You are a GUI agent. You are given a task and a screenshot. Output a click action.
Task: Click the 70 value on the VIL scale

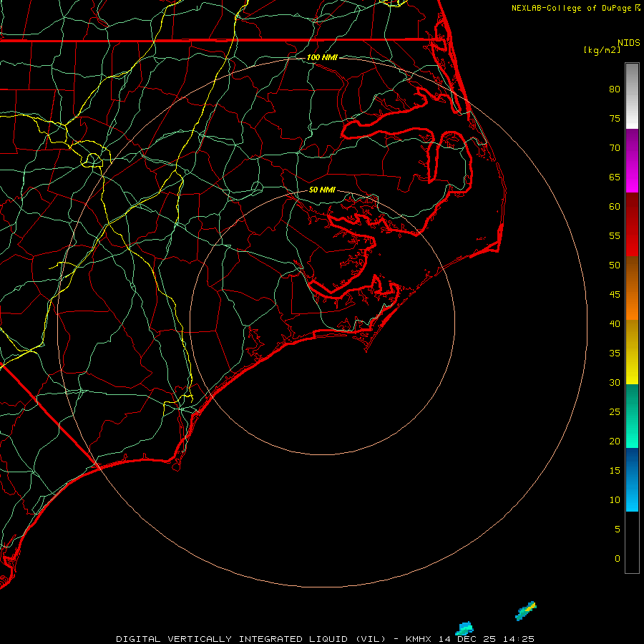pyautogui.click(x=615, y=148)
